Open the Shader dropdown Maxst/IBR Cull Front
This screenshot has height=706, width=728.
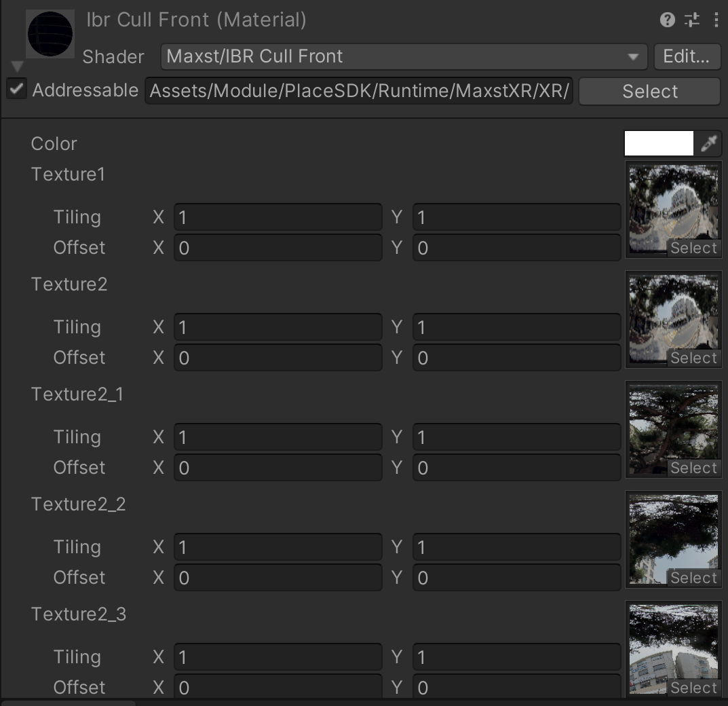tap(403, 56)
